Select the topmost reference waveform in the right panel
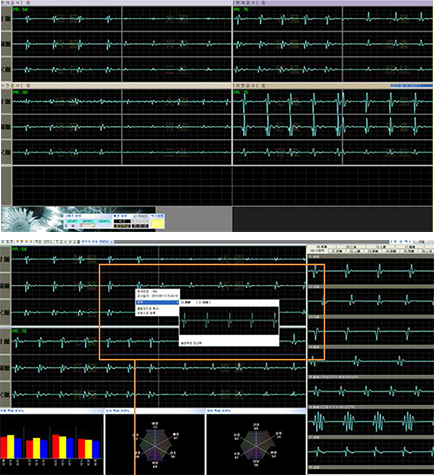 371,271
